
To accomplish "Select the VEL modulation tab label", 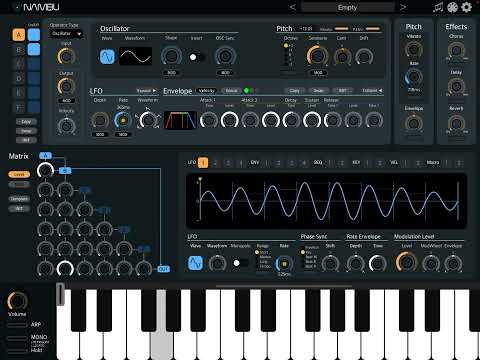I will click(394, 162).
